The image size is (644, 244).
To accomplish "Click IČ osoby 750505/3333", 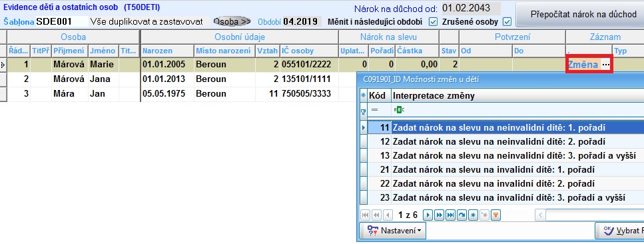I will pyautogui.click(x=309, y=93).
